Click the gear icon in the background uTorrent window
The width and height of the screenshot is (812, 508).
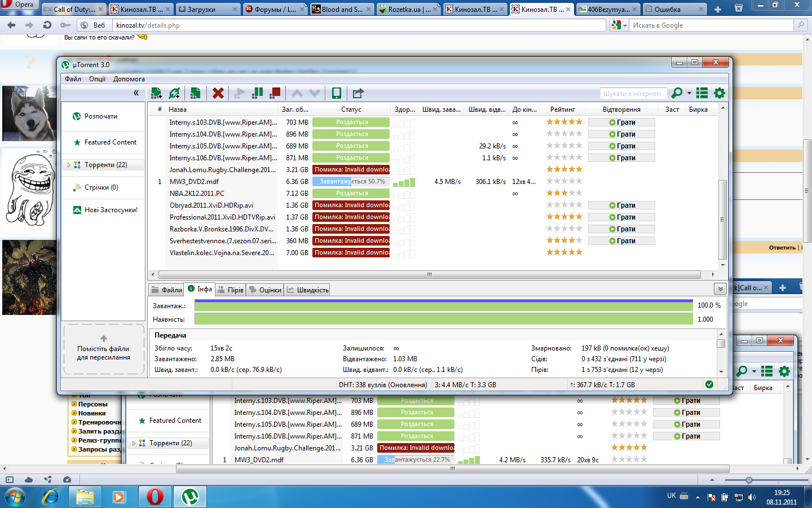coord(784,371)
